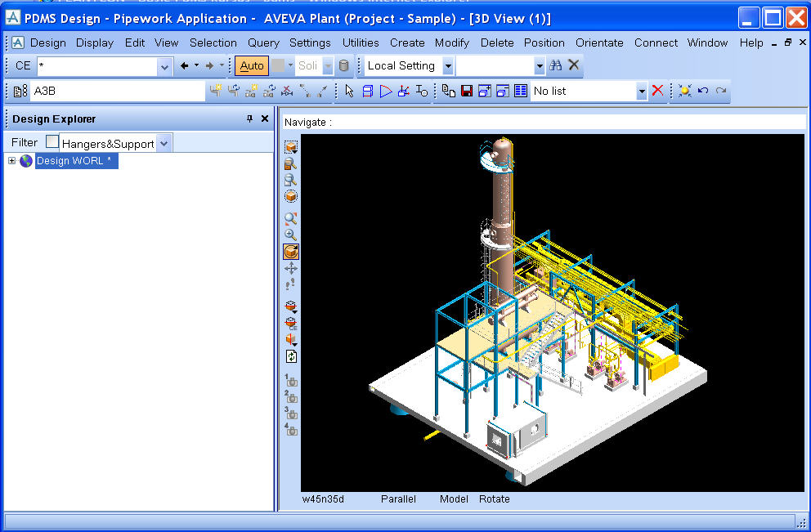Click the A3B text field

click(x=118, y=91)
